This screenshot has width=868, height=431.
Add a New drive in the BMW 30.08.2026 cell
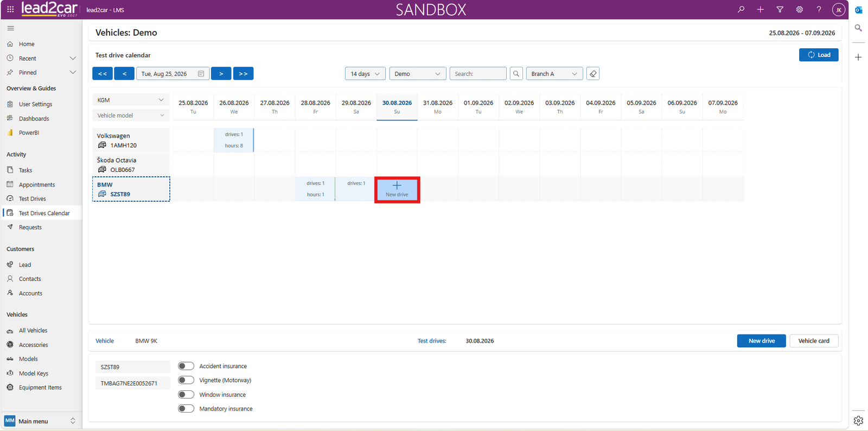tap(397, 189)
